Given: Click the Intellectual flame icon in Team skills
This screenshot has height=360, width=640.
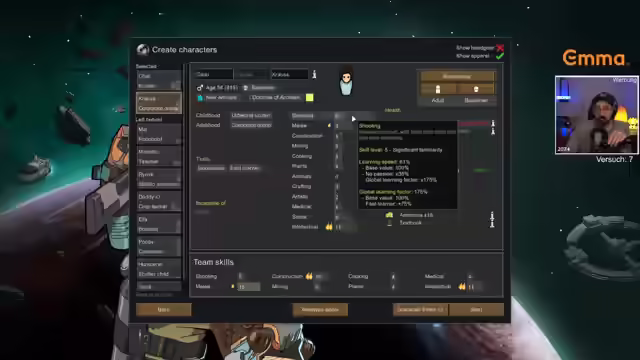Looking at the screenshot, I should pos(462,287).
